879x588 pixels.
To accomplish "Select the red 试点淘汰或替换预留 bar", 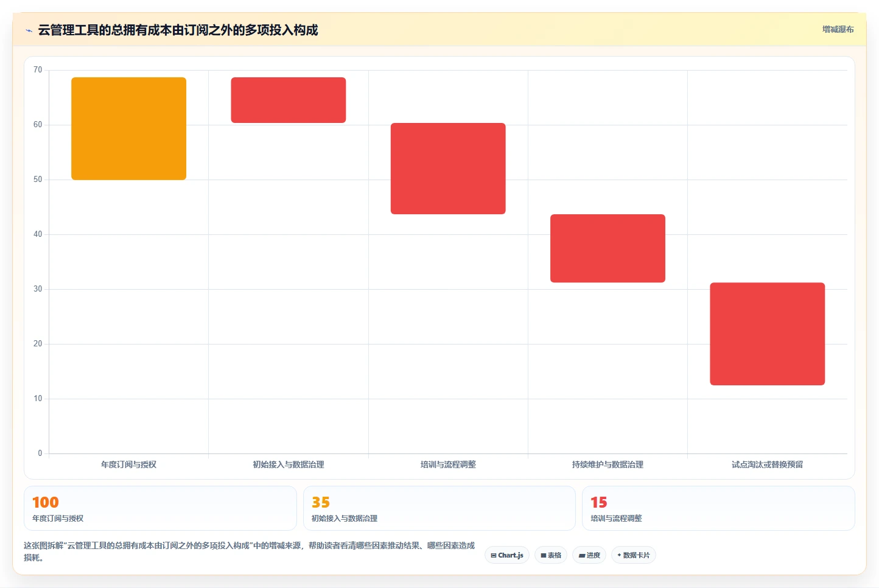I will [x=767, y=334].
